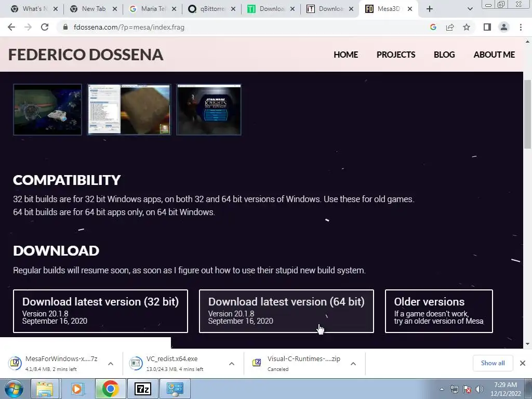Open Windows Explorer from taskbar
532x399 pixels.
(45, 389)
